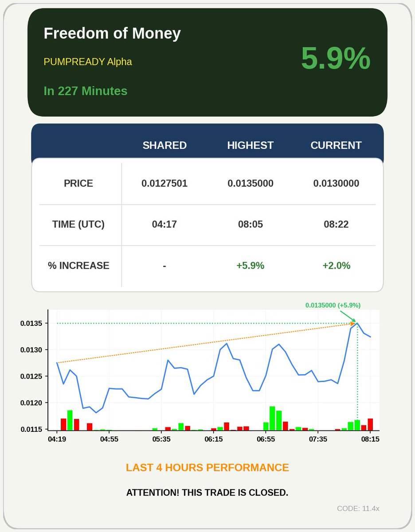Click the CURRENT column header
This screenshot has width=415, height=532.
pyautogui.click(x=336, y=145)
